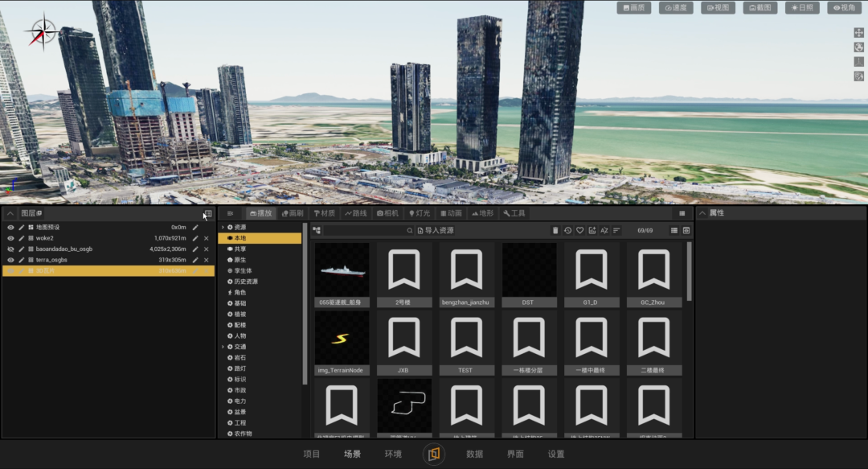Toggle left edit pencil on terra_osgbs layer
This screenshot has width=868, height=469.
[22, 260]
